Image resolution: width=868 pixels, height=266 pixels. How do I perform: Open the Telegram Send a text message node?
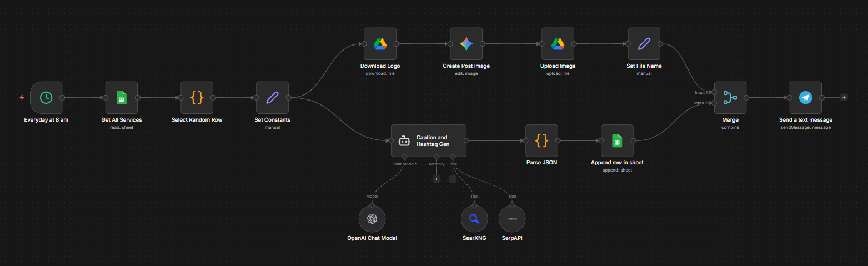(x=805, y=98)
